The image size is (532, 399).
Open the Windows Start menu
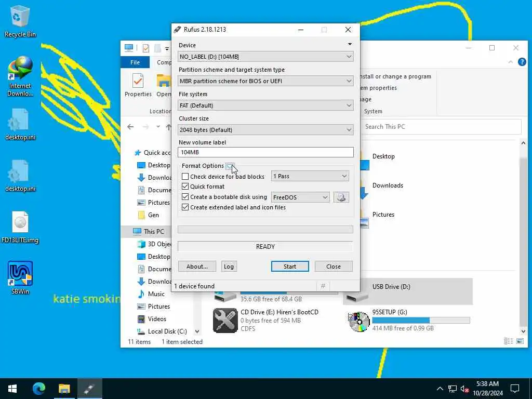(12, 389)
